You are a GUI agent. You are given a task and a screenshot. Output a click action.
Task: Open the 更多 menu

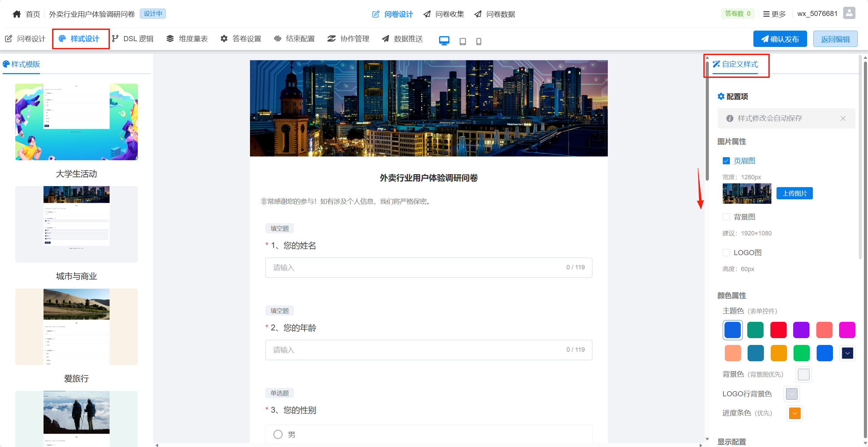pyautogui.click(x=774, y=14)
